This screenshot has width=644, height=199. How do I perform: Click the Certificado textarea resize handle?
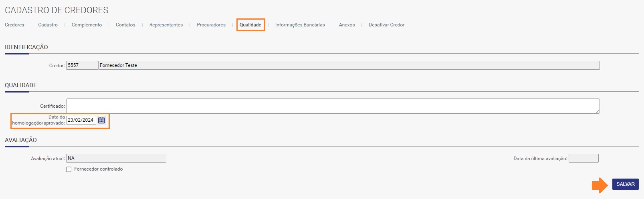(x=597, y=111)
